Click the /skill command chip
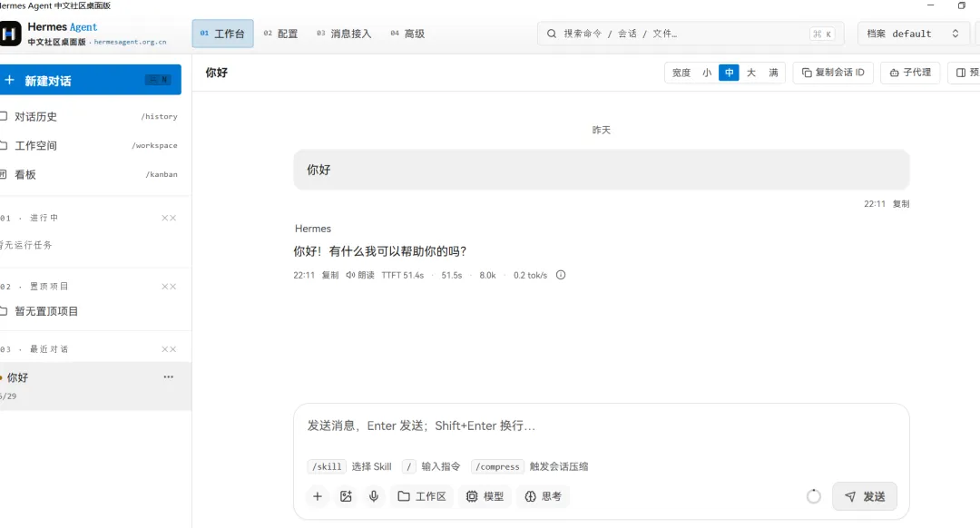 pos(327,467)
